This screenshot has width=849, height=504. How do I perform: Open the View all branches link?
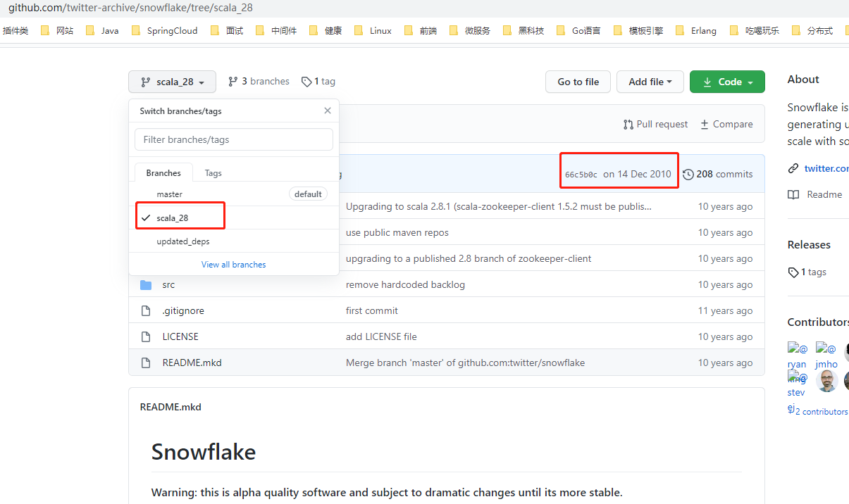(x=234, y=265)
